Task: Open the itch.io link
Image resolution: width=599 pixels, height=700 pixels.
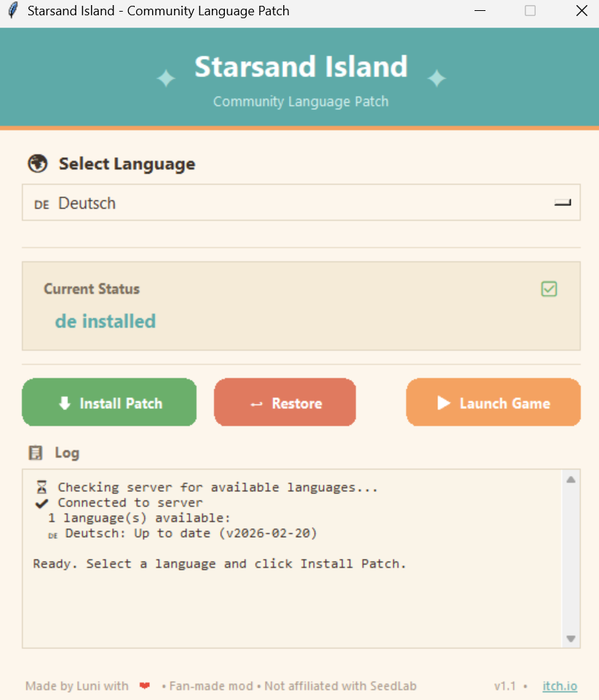Action: [560, 686]
